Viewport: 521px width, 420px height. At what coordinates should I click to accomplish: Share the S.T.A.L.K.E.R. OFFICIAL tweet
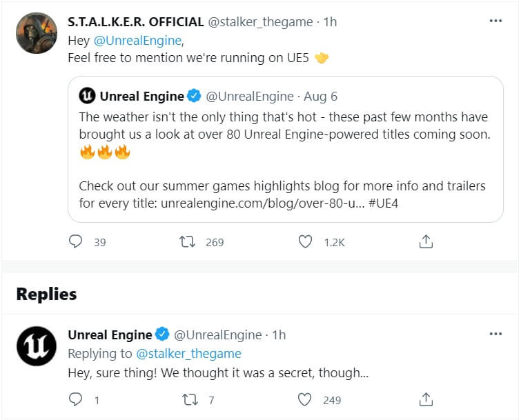(x=426, y=241)
